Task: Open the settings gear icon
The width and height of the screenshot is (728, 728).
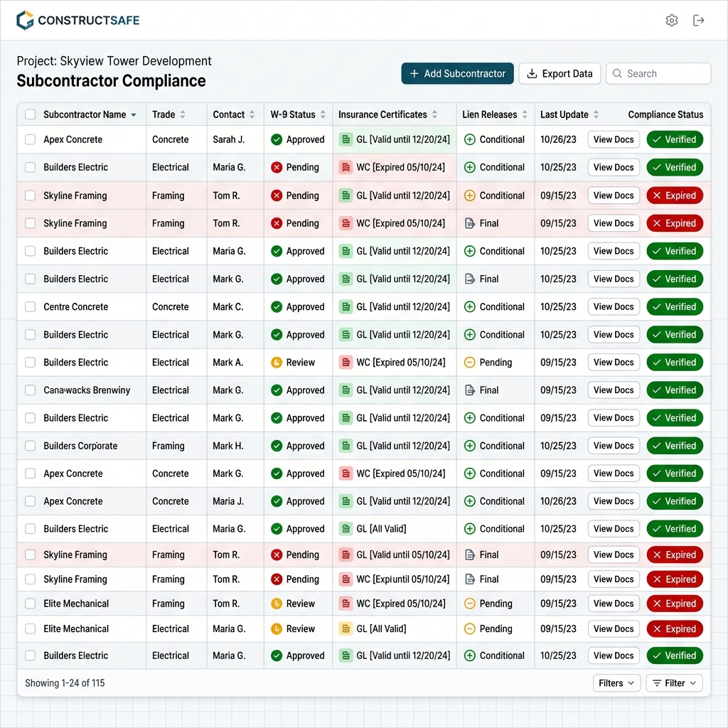Action: [x=672, y=21]
